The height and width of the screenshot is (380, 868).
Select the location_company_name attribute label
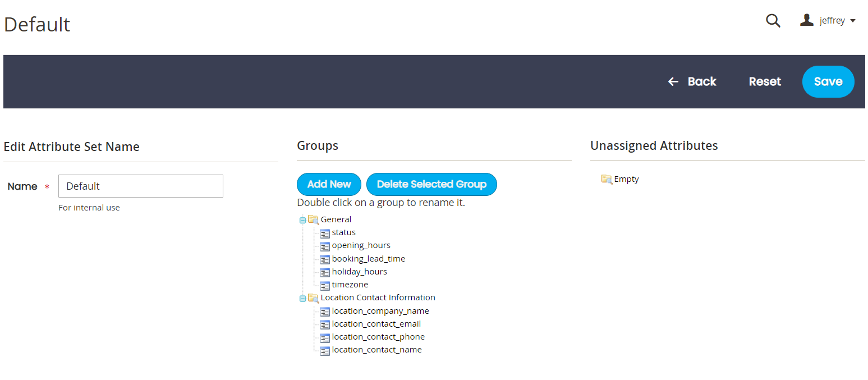tap(380, 311)
